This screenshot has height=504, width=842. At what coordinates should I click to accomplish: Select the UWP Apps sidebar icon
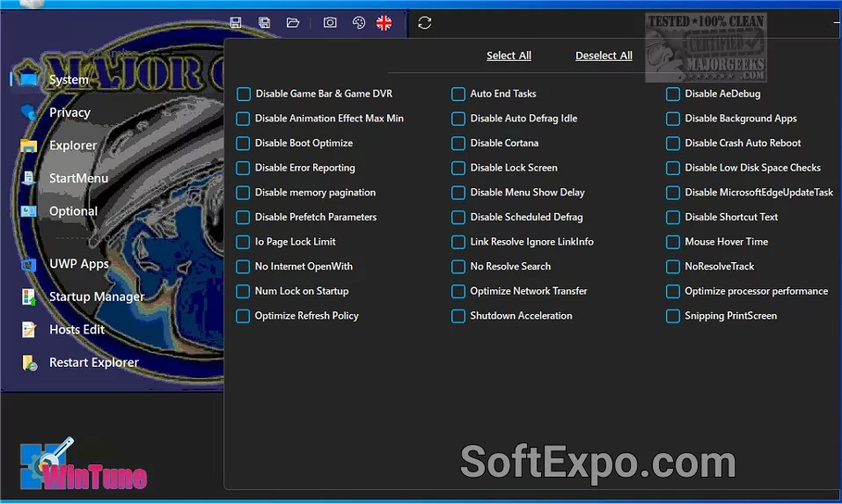(28, 264)
